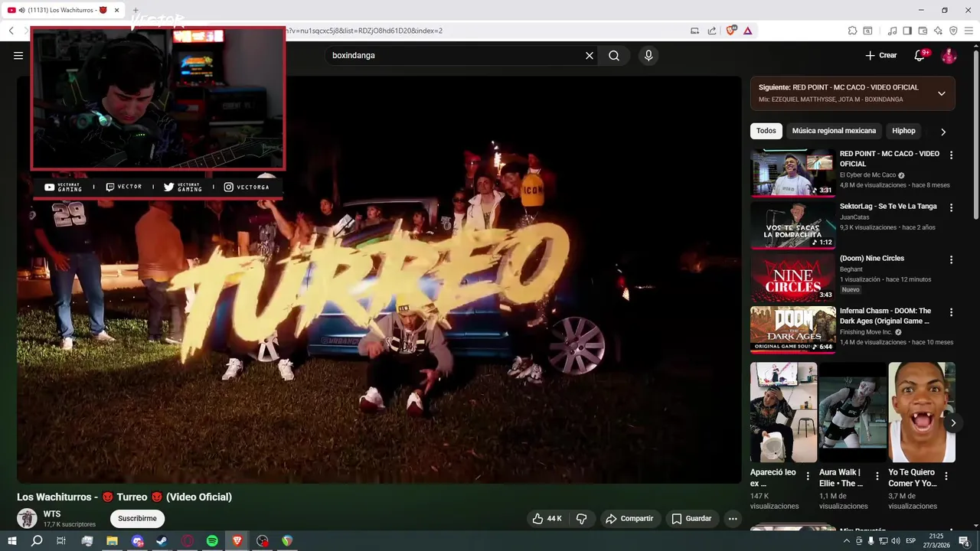The image size is (980, 551).
Task: Open YouTube notifications bell
Action: click(x=920, y=55)
